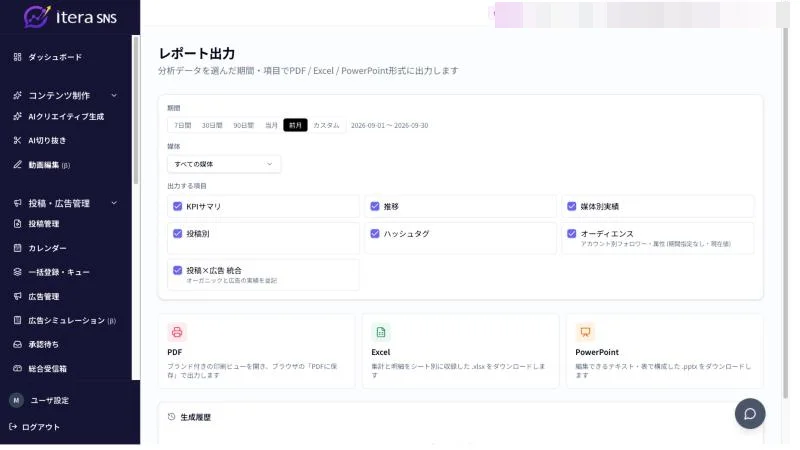Select the 90日間 period tab

point(244,125)
